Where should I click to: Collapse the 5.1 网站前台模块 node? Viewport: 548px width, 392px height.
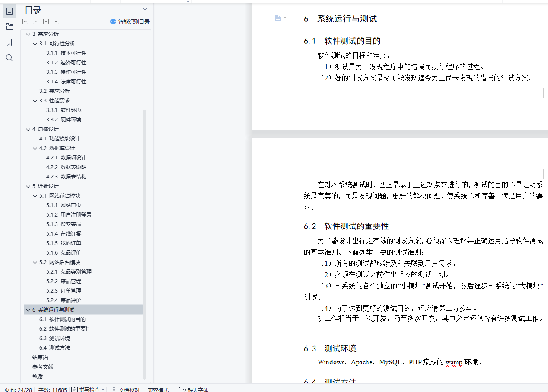click(35, 196)
